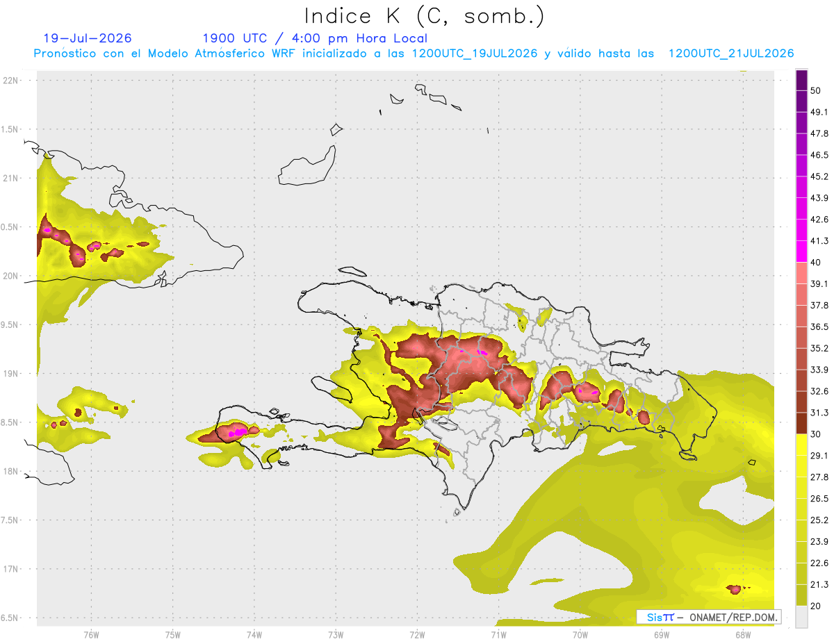Image resolution: width=834 pixels, height=644 pixels.
Task: Click the '21N' latitude label
Action: (x=11, y=178)
